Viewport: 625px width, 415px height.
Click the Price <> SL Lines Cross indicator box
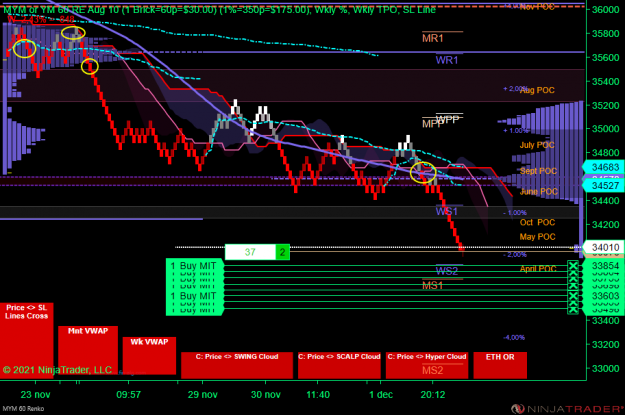(x=26, y=339)
